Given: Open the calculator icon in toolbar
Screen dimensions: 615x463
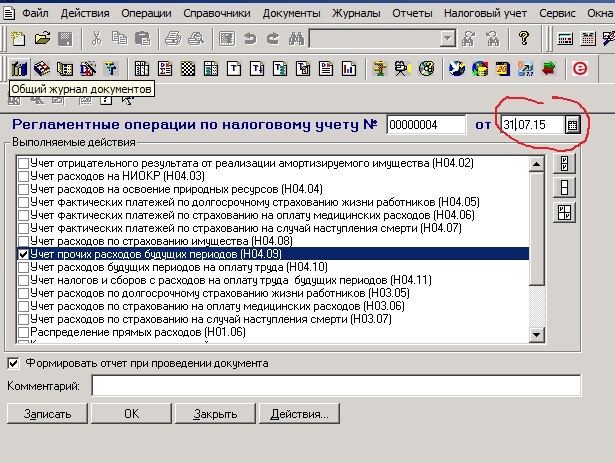Looking at the screenshot, I should point(565,39).
